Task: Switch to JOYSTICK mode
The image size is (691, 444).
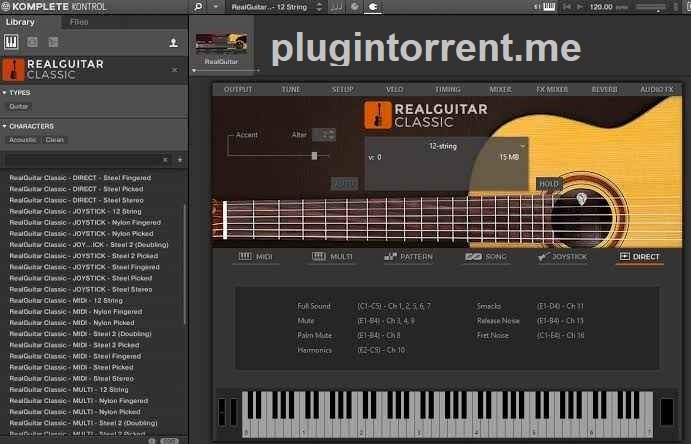Action: pyautogui.click(x=563, y=256)
